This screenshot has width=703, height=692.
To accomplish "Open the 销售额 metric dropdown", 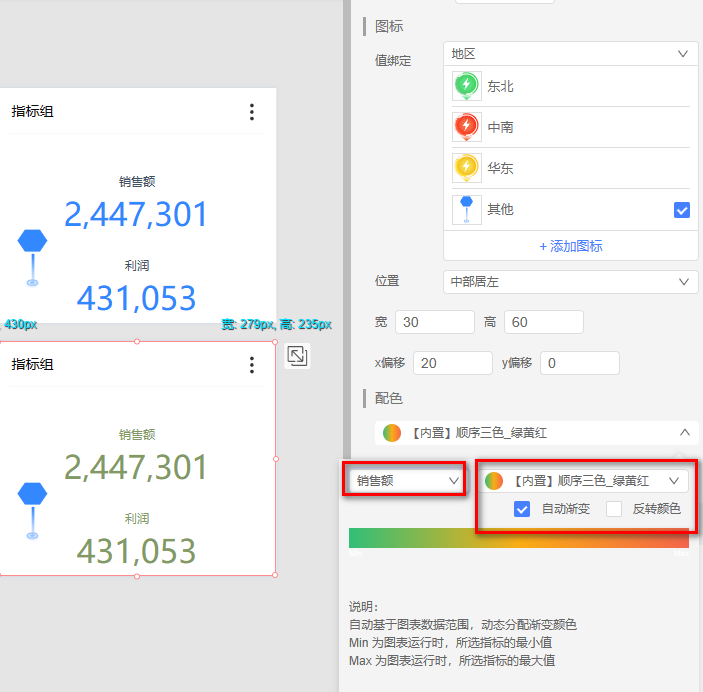I will pyautogui.click(x=404, y=480).
